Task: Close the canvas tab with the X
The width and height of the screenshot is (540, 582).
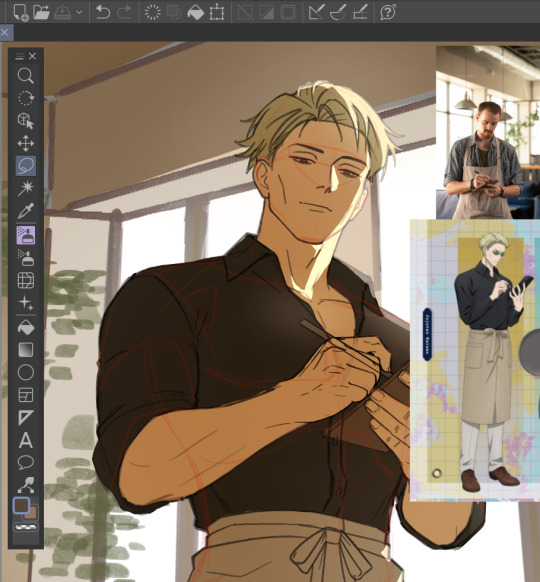Action: pyautogui.click(x=4, y=33)
